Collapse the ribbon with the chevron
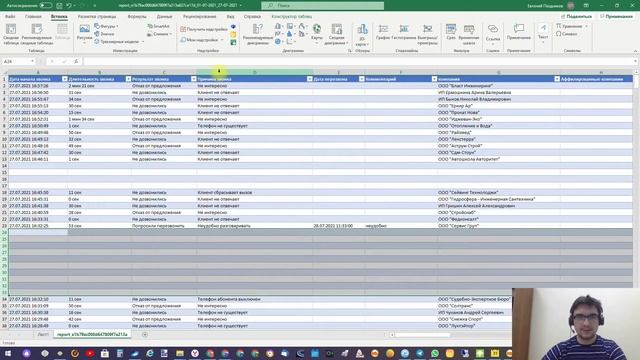Screen dimensions: 640x360 click(x=635, y=51)
